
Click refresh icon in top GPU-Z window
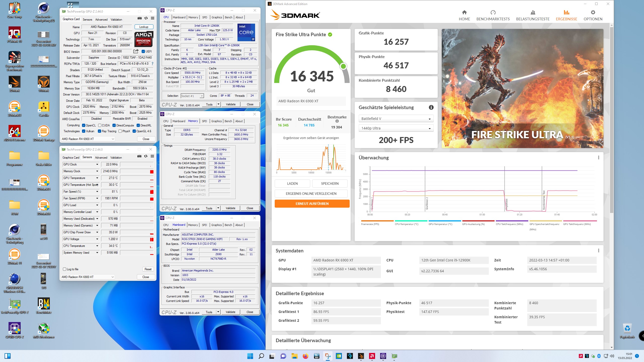point(146,18)
